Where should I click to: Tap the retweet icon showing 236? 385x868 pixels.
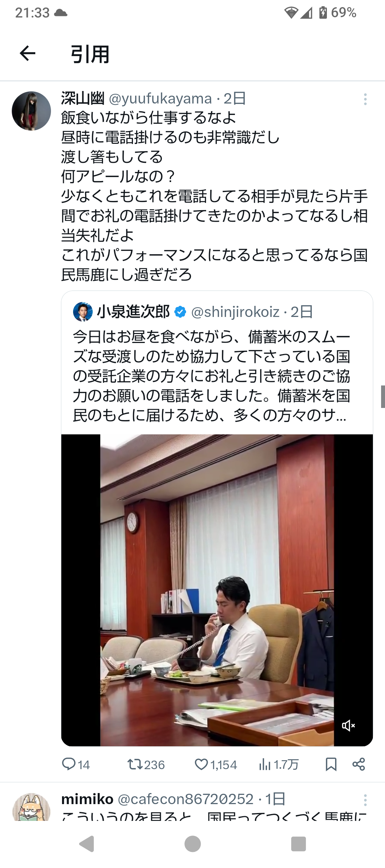[x=146, y=764]
